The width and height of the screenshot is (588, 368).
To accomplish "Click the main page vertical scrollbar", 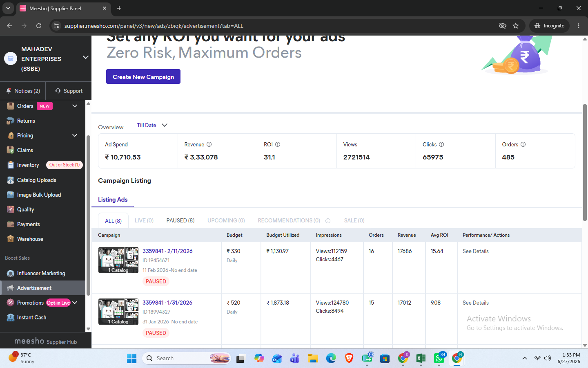I will (585, 163).
